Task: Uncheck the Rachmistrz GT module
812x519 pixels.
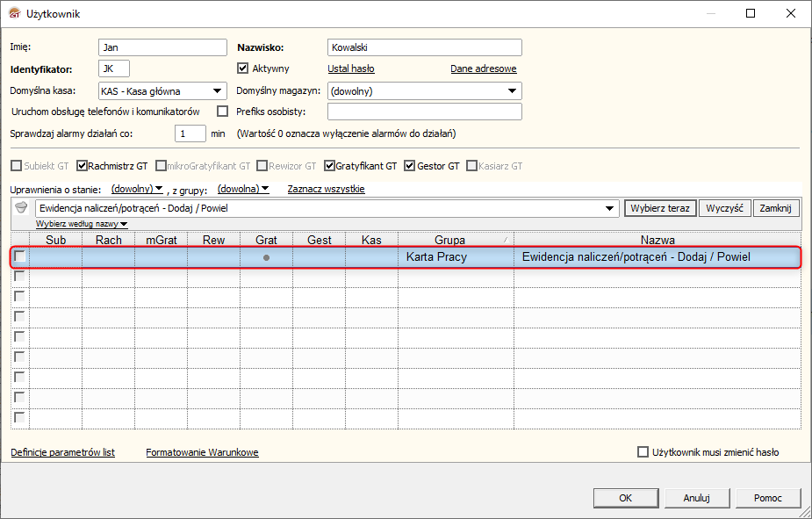Action: tap(82, 166)
